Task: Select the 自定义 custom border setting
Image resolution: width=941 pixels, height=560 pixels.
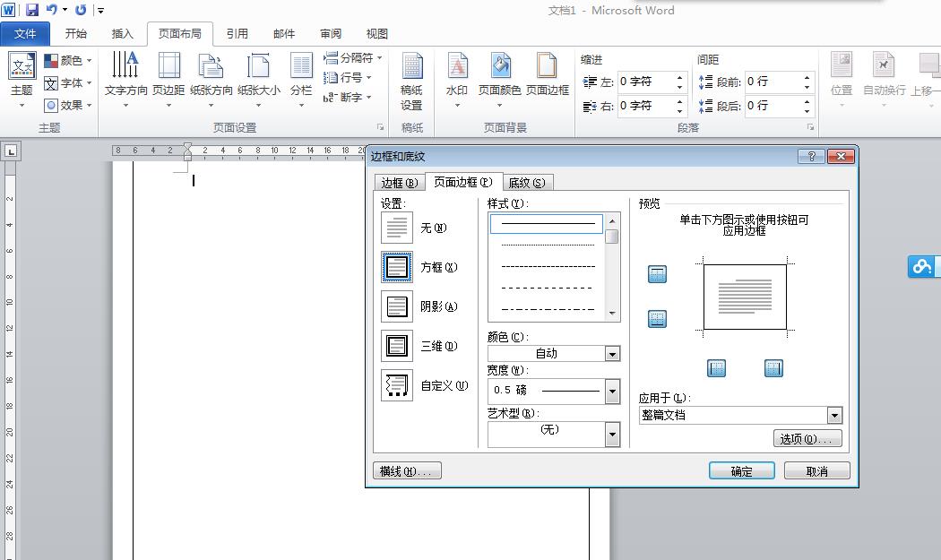Action: coord(397,385)
